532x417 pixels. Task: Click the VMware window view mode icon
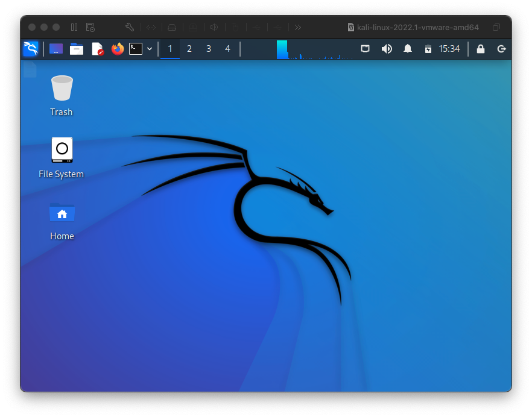point(496,27)
